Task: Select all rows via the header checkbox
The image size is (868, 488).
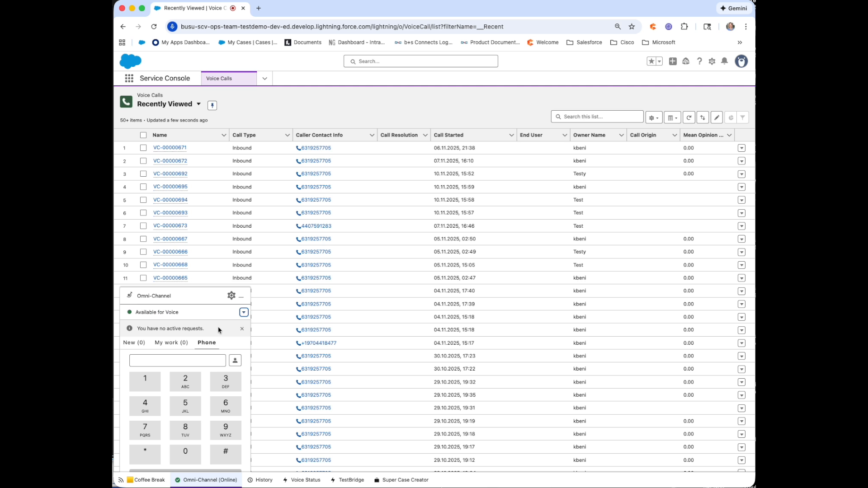Action: coord(143,135)
